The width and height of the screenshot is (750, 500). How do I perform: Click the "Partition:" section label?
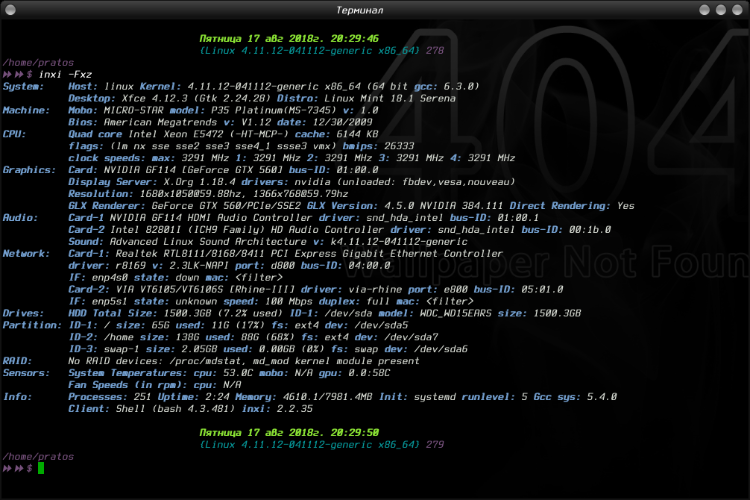click(30, 325)
